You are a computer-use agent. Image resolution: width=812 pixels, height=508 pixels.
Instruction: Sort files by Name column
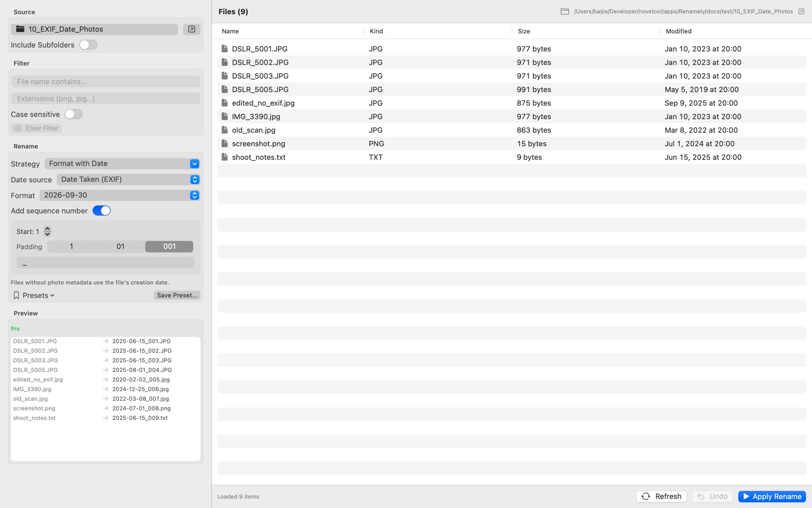click(x=230, y=31)
